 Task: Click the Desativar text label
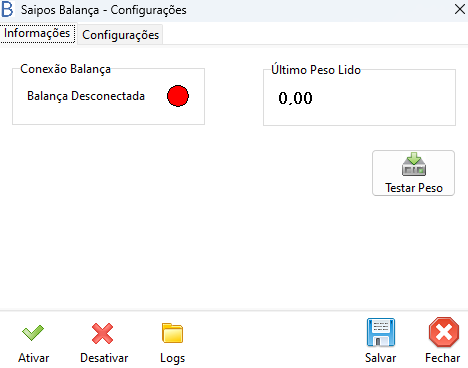click(104, 358)
